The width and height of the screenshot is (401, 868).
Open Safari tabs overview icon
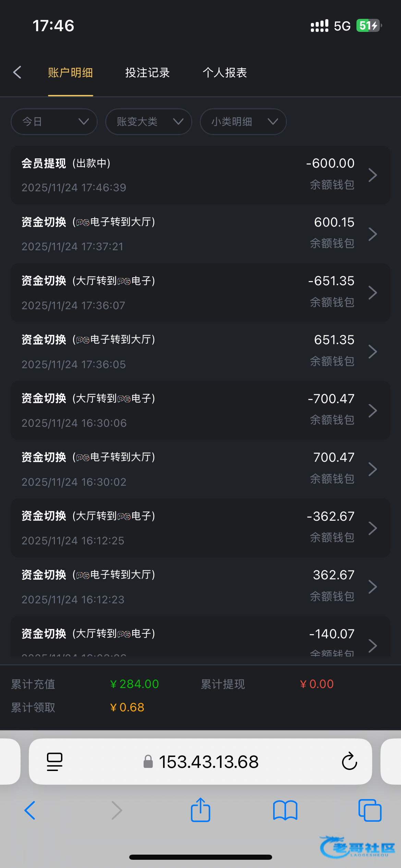(370, 810)
